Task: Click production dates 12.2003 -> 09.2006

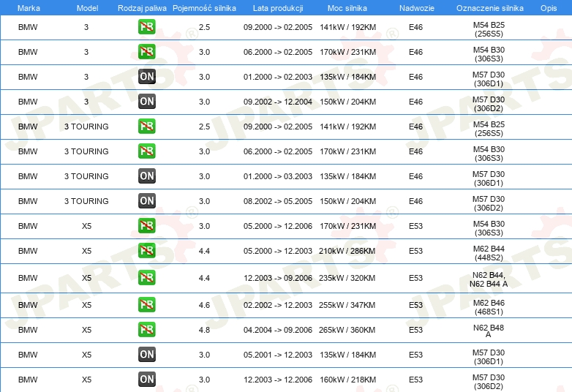Action: tap(278, 277)
